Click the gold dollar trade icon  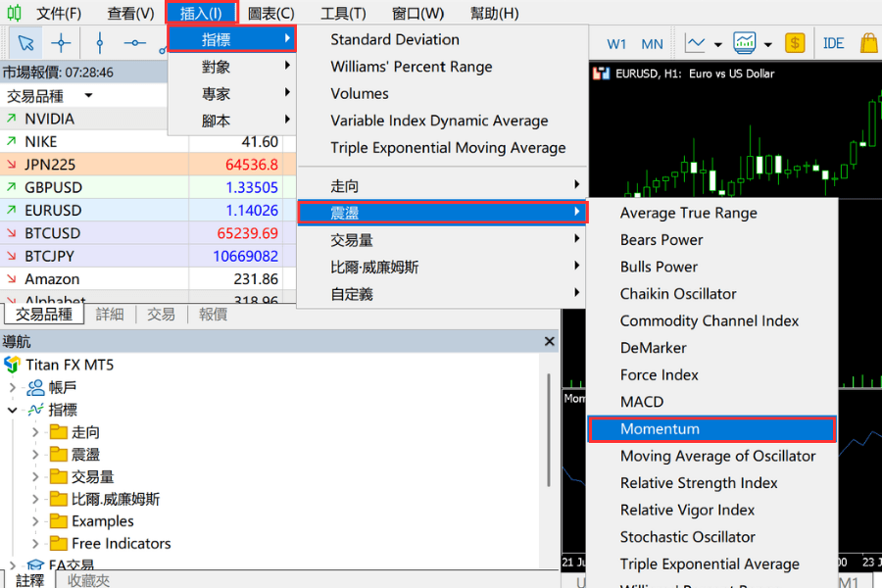point(794,43)
